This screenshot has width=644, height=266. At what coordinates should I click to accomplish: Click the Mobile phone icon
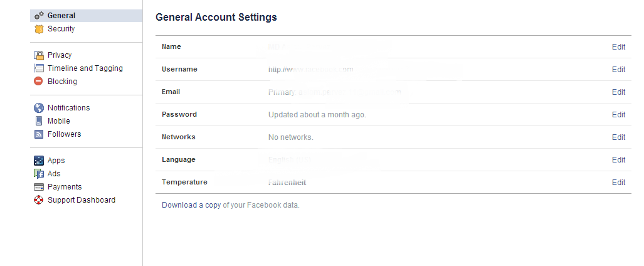39,121
